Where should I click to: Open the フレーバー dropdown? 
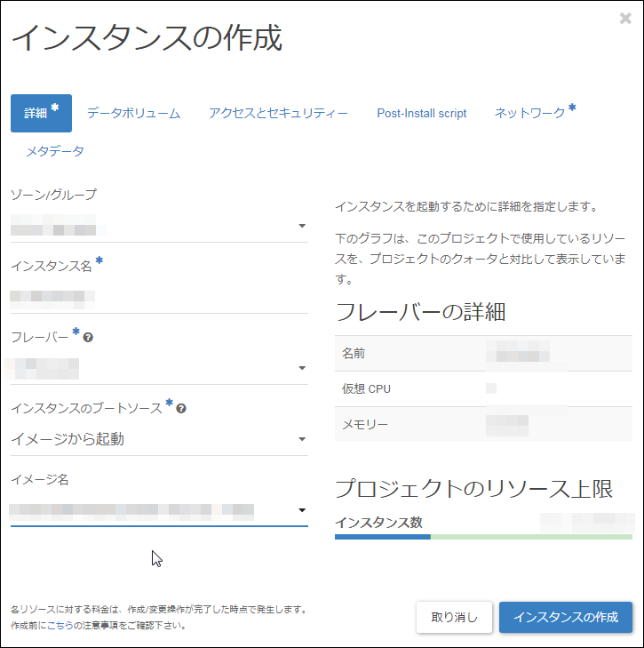[x=160, y=368]
